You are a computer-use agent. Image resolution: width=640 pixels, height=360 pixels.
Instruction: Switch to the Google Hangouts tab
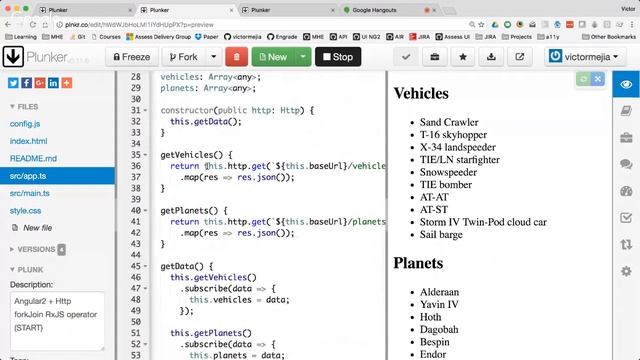pyautogui.click(x=389, y=10)
